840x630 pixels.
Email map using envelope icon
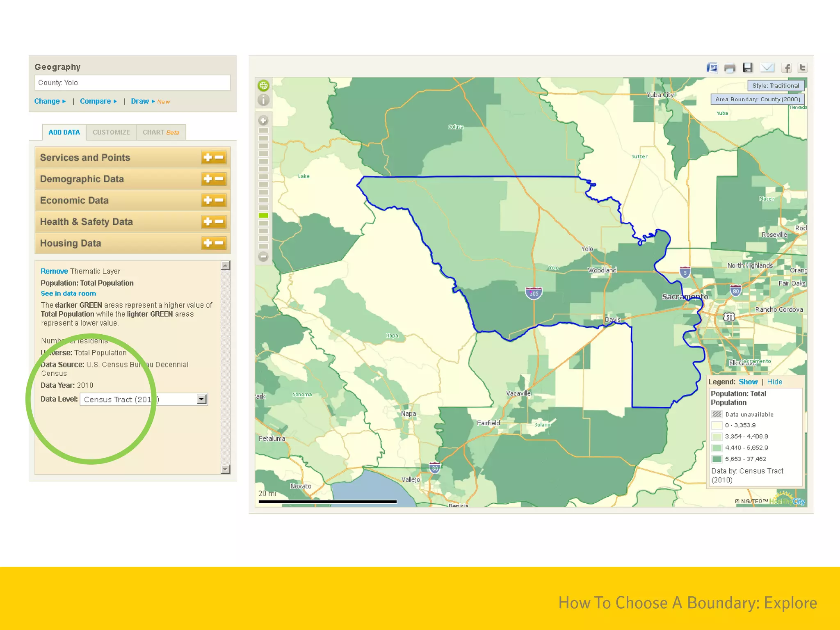(767, 68)
